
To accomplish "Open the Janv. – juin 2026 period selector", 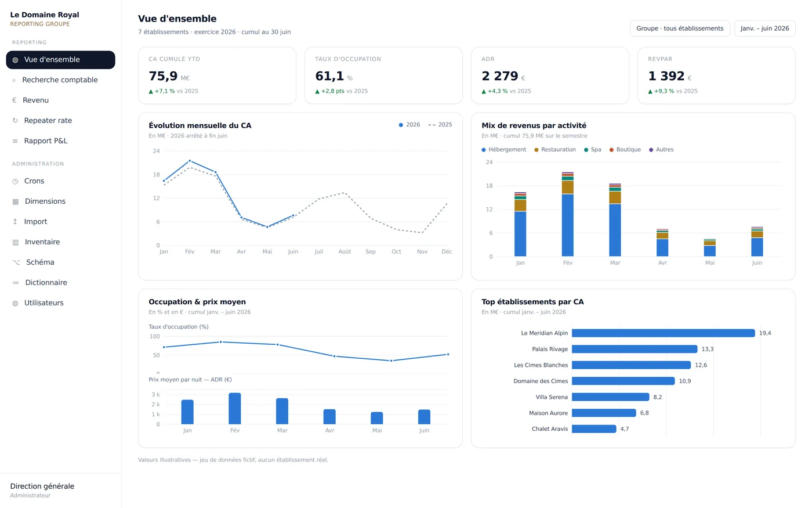I will [764, 28].
